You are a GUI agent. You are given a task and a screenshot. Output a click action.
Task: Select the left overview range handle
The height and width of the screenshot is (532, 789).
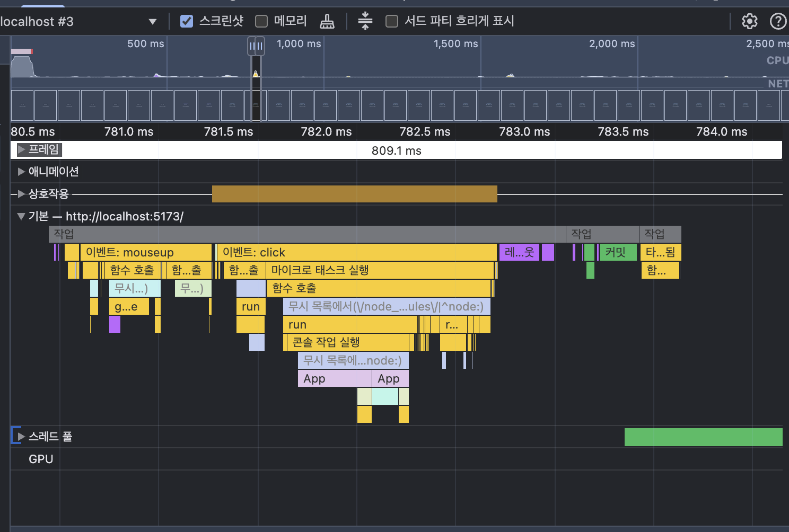pos(252,46)
